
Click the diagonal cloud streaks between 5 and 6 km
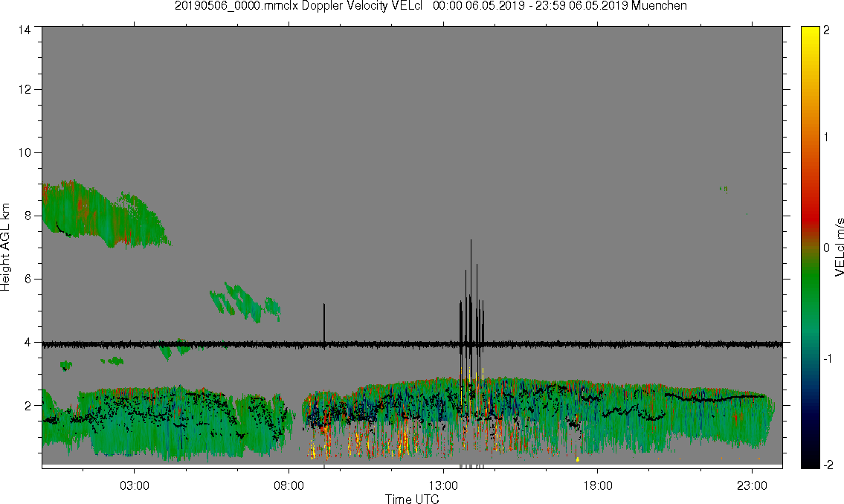pos(245,301)
